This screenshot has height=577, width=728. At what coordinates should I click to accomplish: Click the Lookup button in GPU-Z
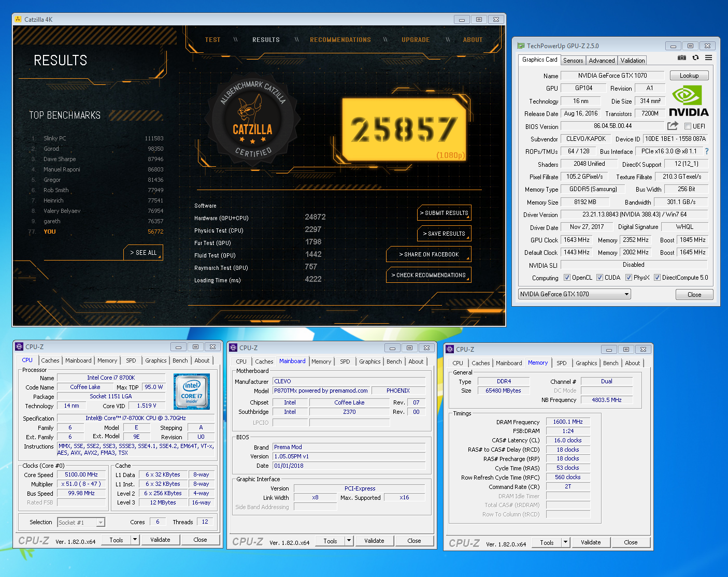pyautogui.click(x=689, y=76)
